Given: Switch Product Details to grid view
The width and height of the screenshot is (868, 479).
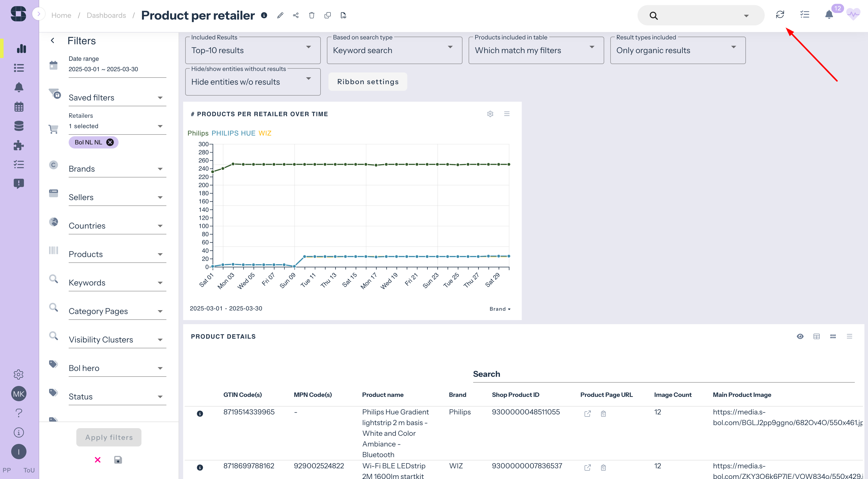Looking at the screenshot, I should [833, 336].
